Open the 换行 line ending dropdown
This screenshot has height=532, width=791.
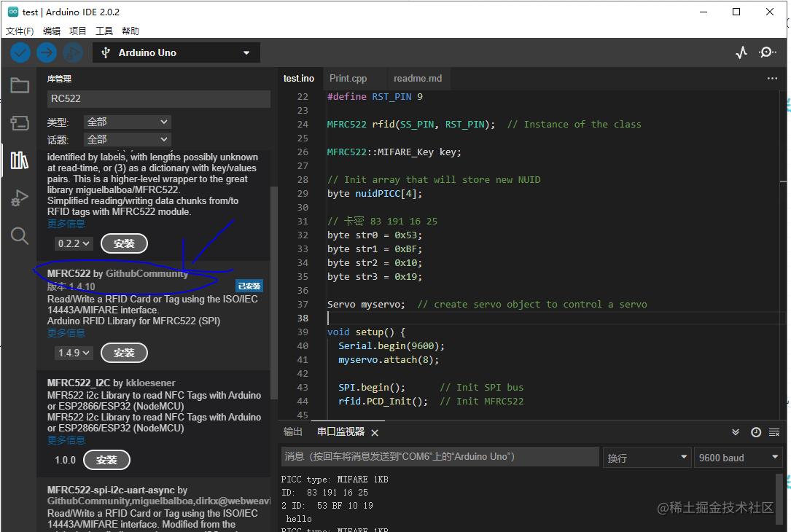647,458
